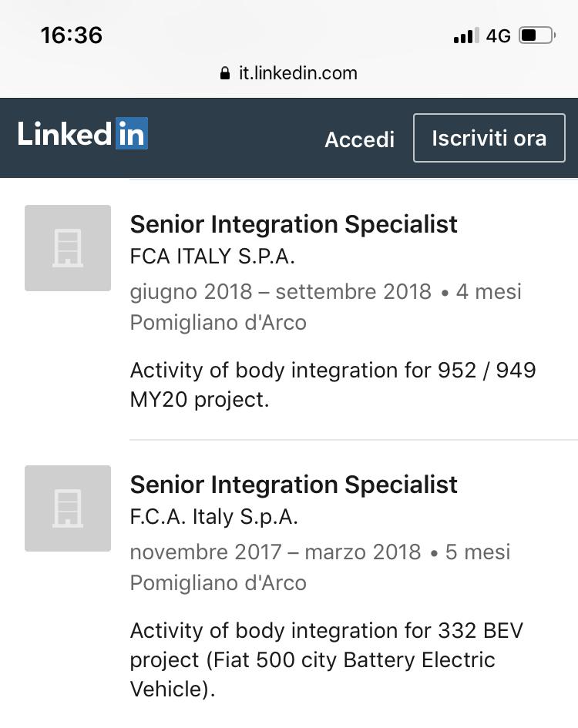Tap the 952 / 949 MY20 project description
Screen dimensions: 578x728
tap(333, 385)
